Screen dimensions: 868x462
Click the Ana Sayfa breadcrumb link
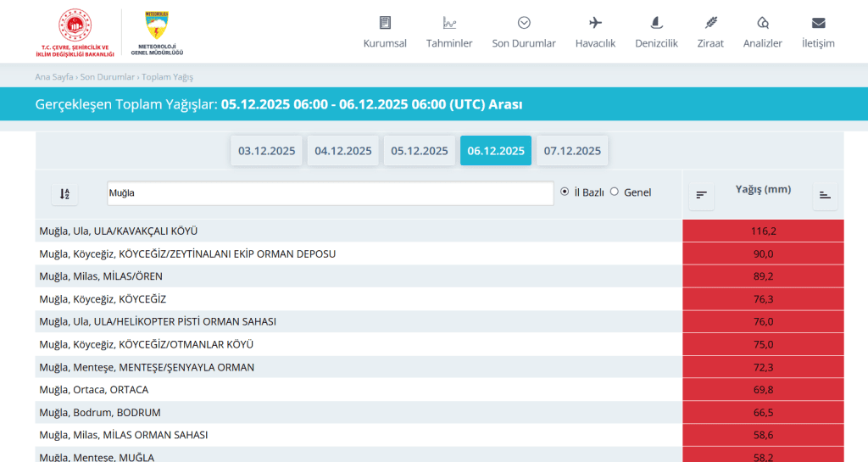(x=54, y=77)
